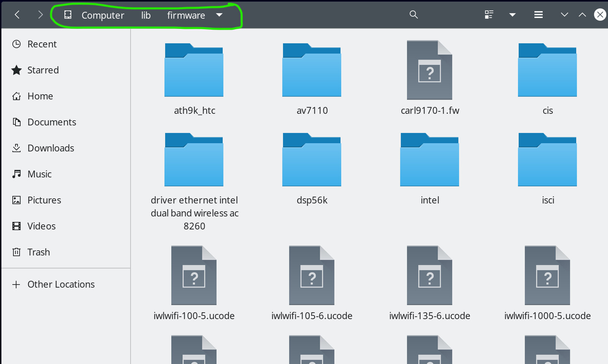Image resolution: width=608 pixels, height=364 pixels.
Task: Open Recent in the sidebar
Action: tap(42, 44)
